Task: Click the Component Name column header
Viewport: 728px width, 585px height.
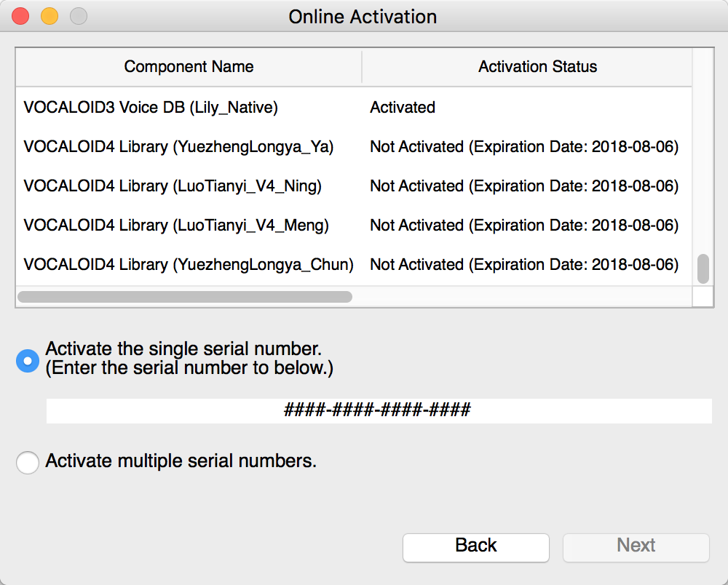Action: 189,67
